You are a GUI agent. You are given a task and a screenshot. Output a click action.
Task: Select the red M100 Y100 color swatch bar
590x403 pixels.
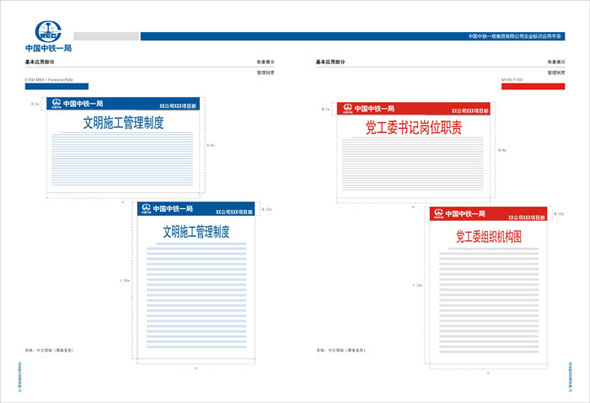tap(533, 87)
